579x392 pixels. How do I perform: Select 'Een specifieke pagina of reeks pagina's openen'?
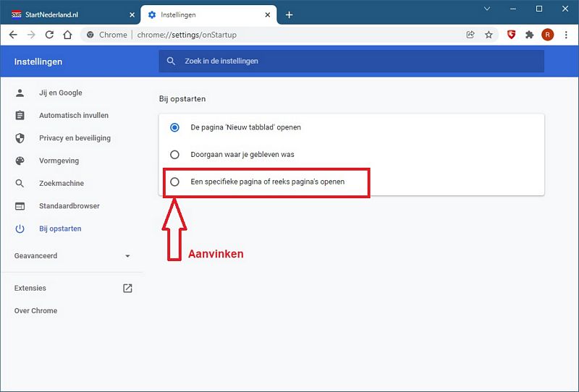click(x=174, y=182)
